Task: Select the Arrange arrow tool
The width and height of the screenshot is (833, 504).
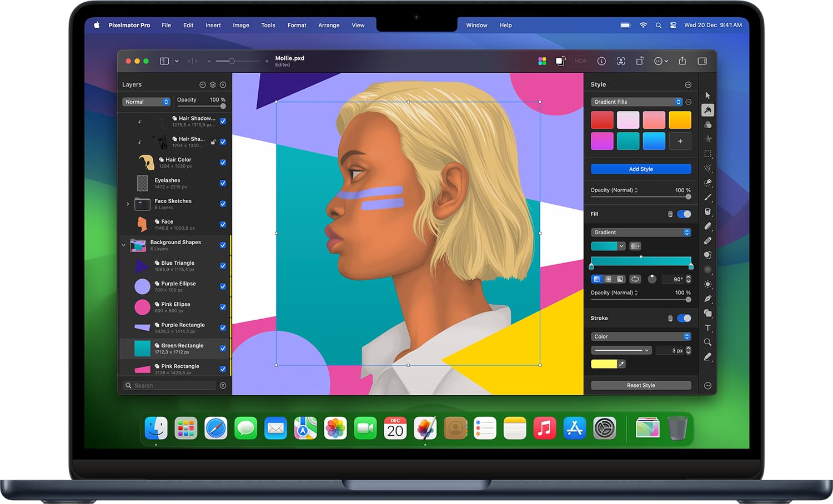Action: (707, 95)
